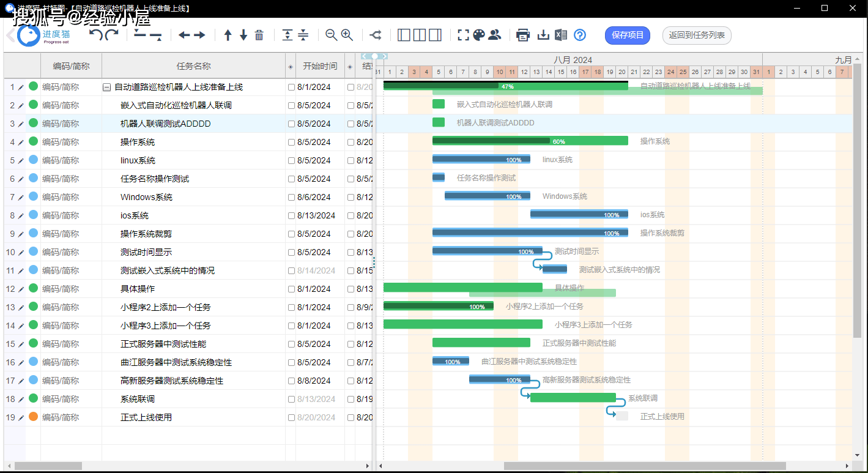Toggle end-date milestone checkbox for 正式上线使用
The image size is (868, 473).
point(351,417)
